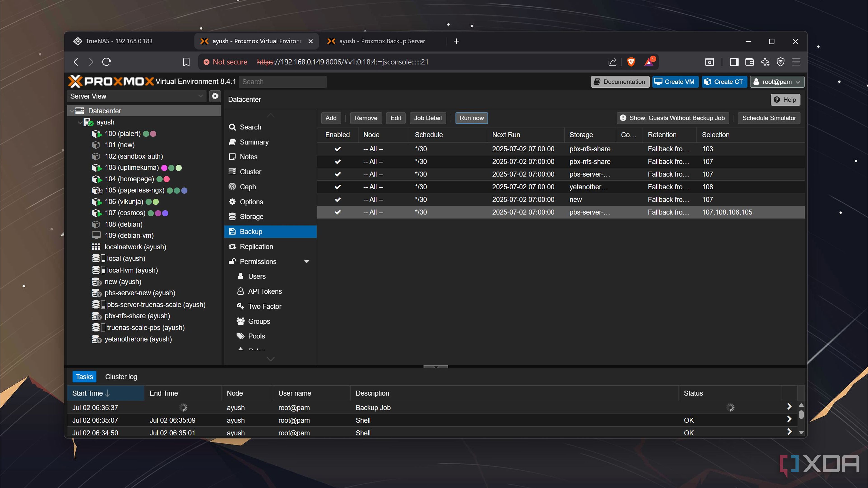Open the Brave VPN shield icon
The height and width of the screenshot is (488, 868).
[780, 62]
